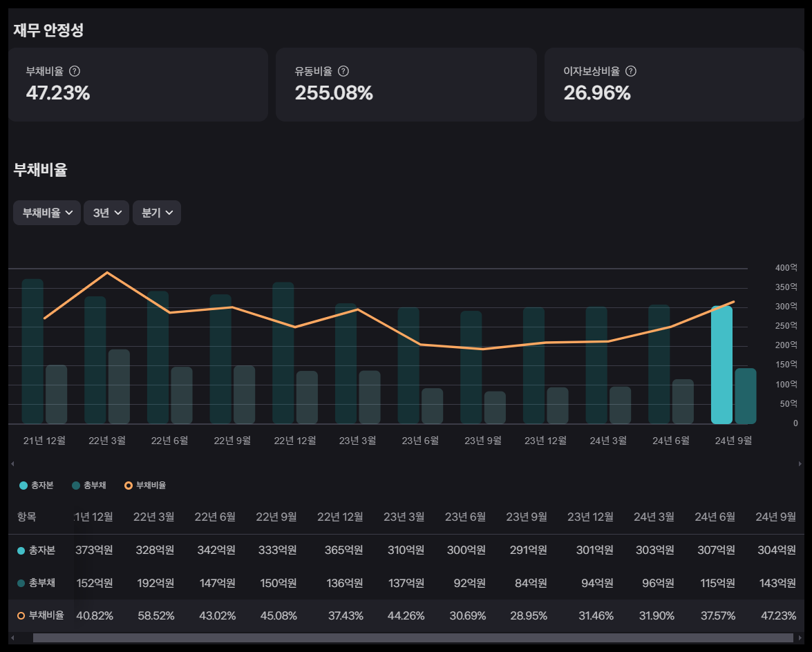
Task: Select the 22년 12월 총자본 bar
Action: pos(283,353)
